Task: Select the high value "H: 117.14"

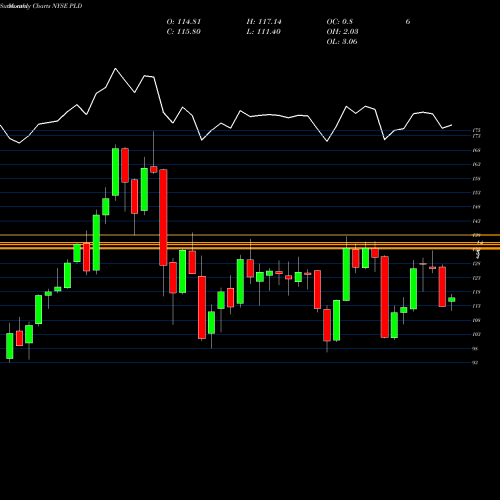Action: pos(264,22)
